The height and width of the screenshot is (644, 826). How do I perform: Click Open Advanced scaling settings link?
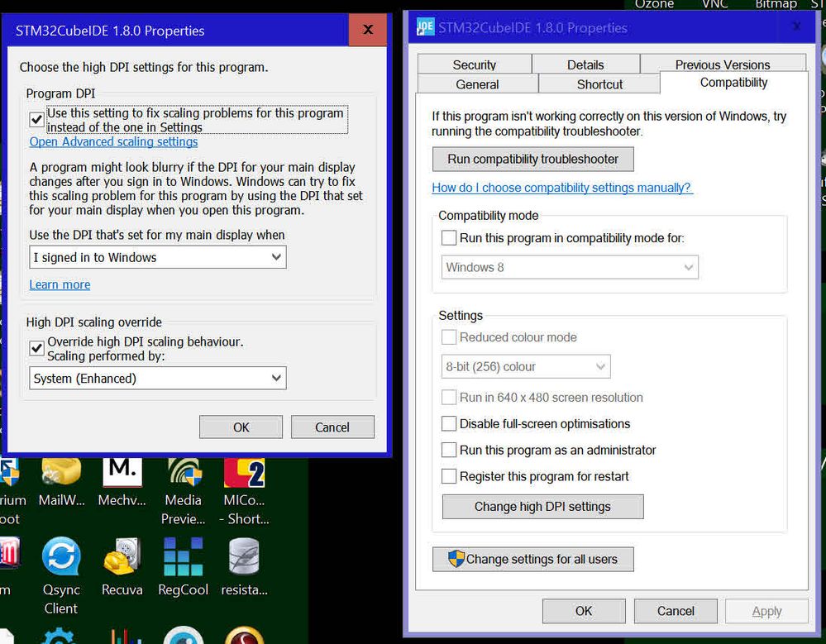pyautogui.click(x=113, y=141)
